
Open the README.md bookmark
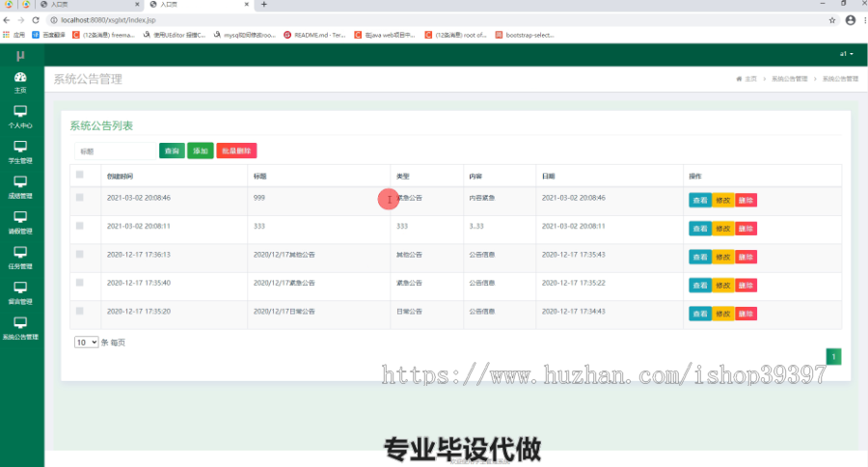click(314, 35)
